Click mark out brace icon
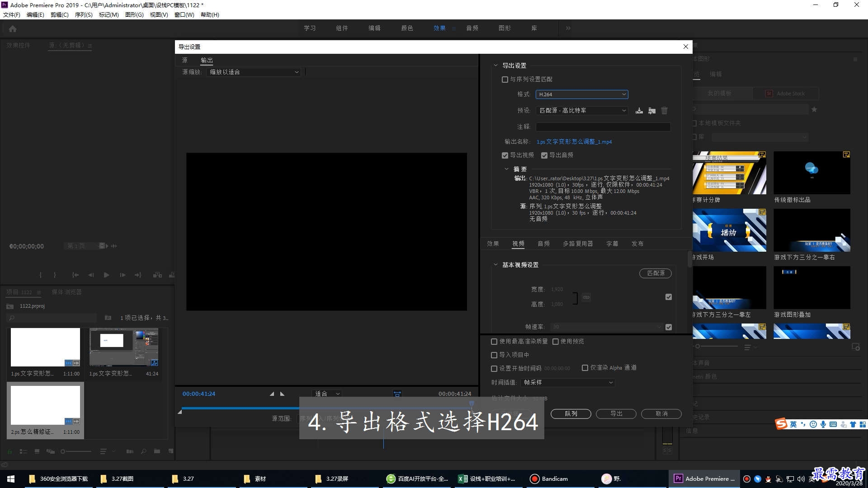Screen dimensions: 868x488 tap(55, 275)
